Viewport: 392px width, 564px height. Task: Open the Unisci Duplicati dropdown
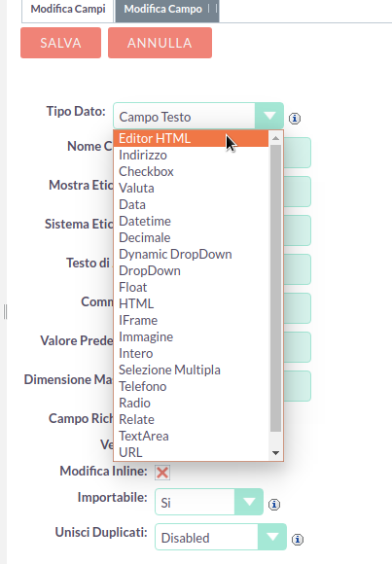221,537
